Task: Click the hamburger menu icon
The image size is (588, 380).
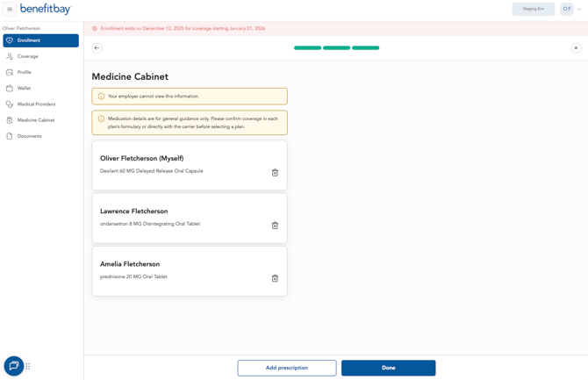Action: (x=10, y=10)
